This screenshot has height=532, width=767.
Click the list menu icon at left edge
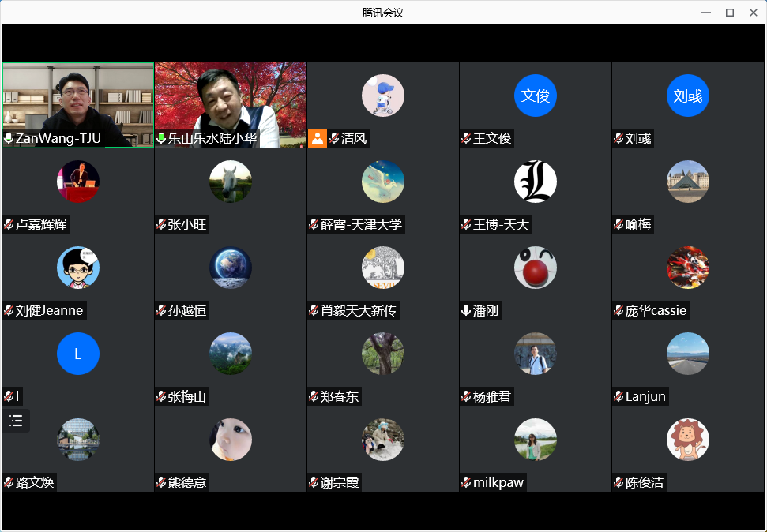(x=16, y=421)
